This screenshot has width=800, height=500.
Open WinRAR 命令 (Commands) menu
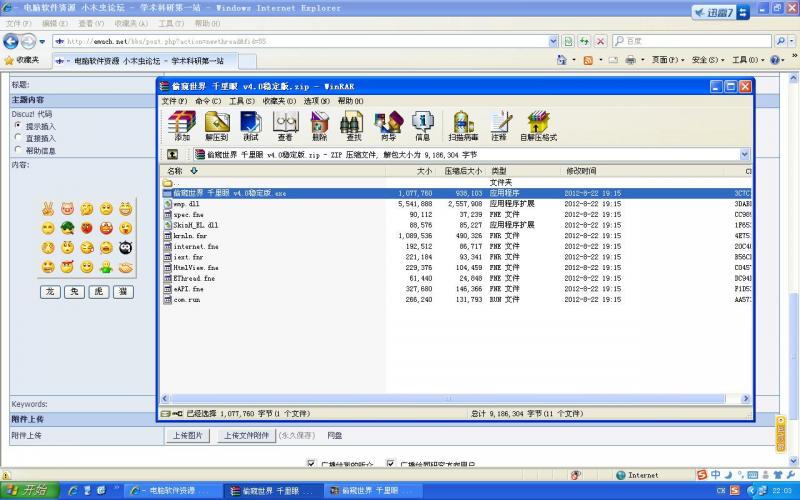(x=208, y=101)
